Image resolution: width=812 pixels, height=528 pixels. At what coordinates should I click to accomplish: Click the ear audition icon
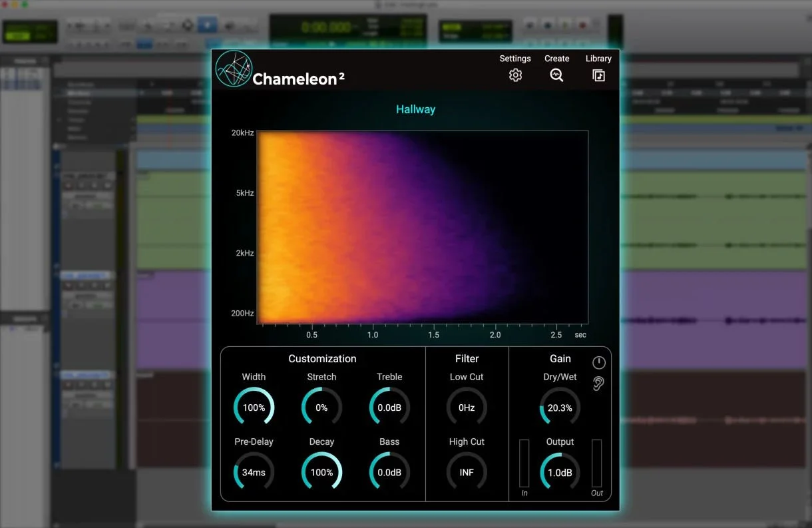point(598,383)
